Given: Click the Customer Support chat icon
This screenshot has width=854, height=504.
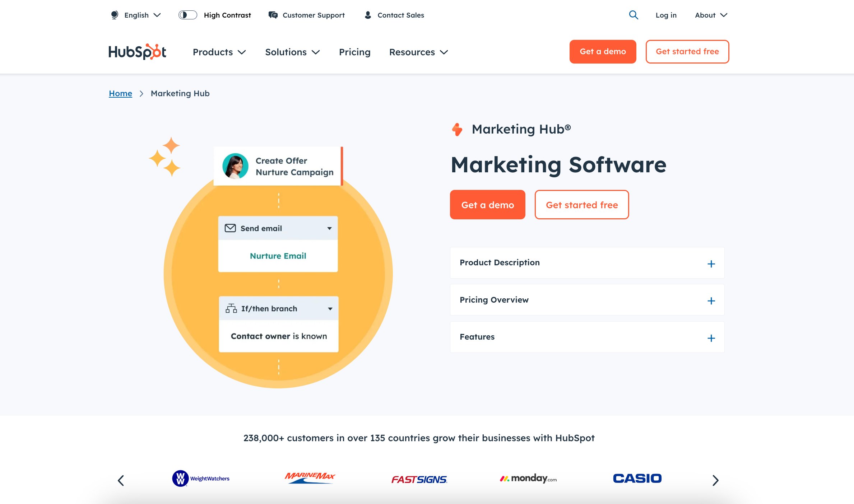Looking at the screenshot, I should pyautogui.click(x=273, y=15).
